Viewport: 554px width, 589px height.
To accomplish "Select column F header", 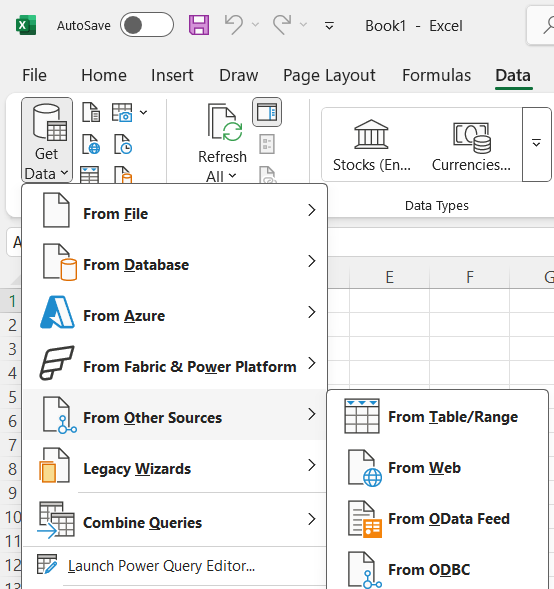I will point(469,277).
